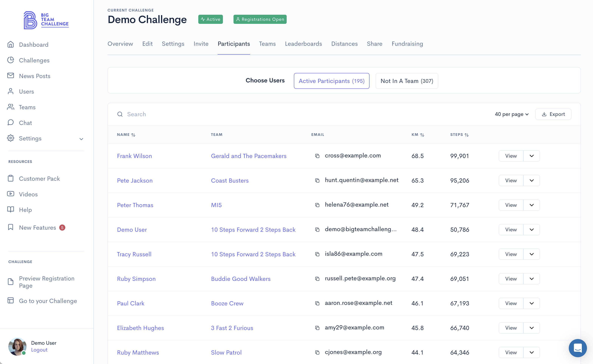Select Not In A Team (307) filter
Viewport: 593px width, 364px height.
[406, 81]
